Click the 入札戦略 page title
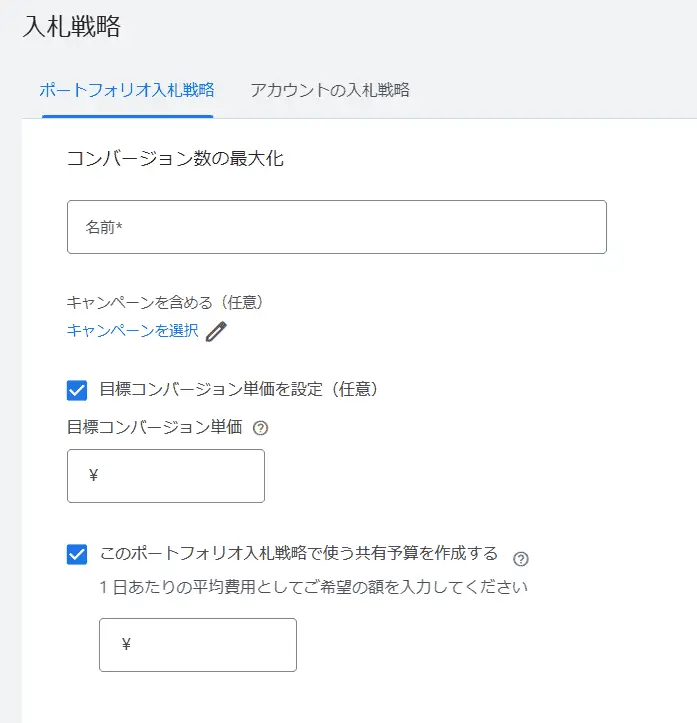697x723 pixels. (x=72, y=26)
